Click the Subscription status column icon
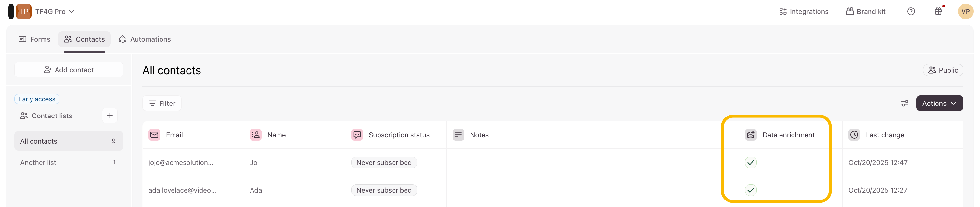This screenshot has height=207, width=980. (357, 135)
